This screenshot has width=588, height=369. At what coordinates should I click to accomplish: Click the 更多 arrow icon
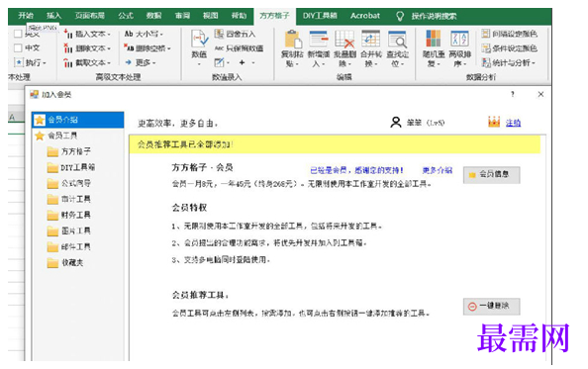(x=129, y=62)
